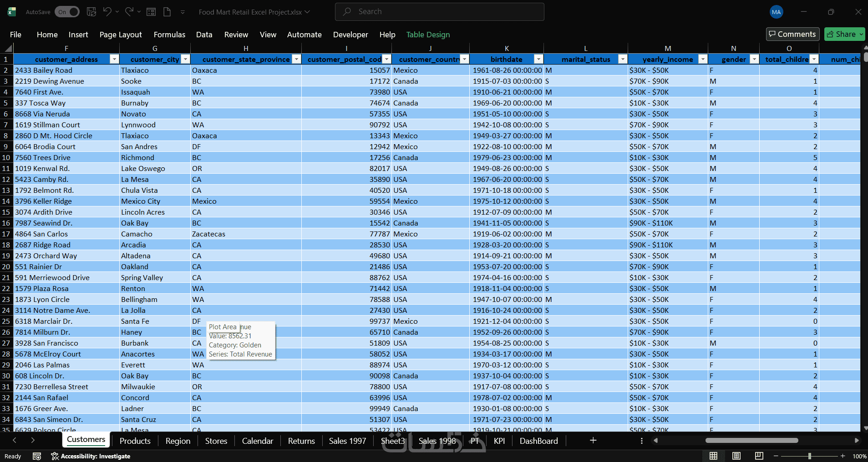Open the Undo history dropdown arrow
868x462 pixels.
[x=117, y=12]
